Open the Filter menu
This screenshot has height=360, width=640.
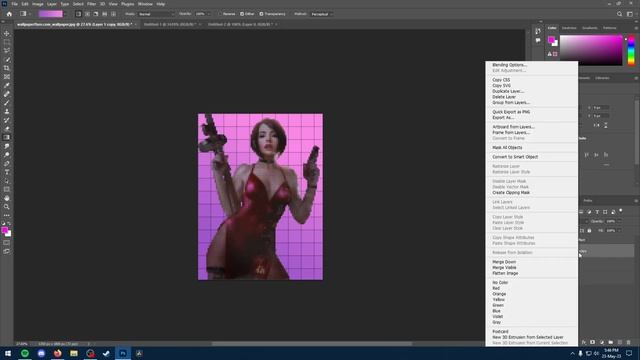91,4
